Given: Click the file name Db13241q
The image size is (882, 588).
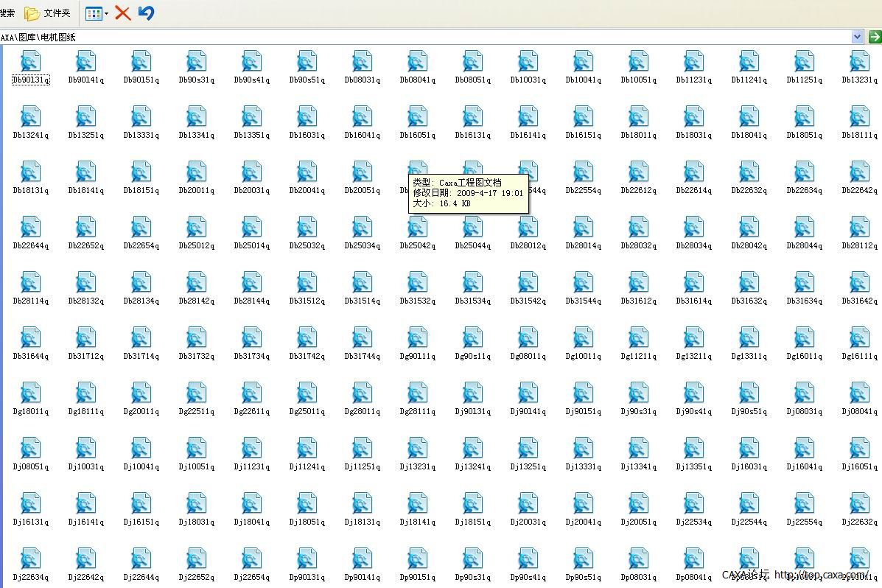Looking at the screenshot, I should 30,135.
